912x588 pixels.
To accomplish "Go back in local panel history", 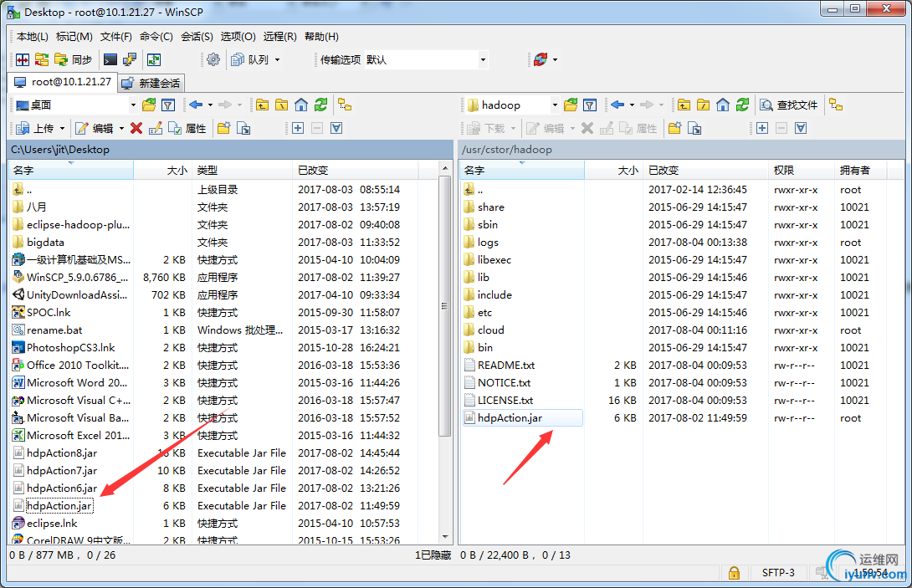I will (x=196, y=105).
